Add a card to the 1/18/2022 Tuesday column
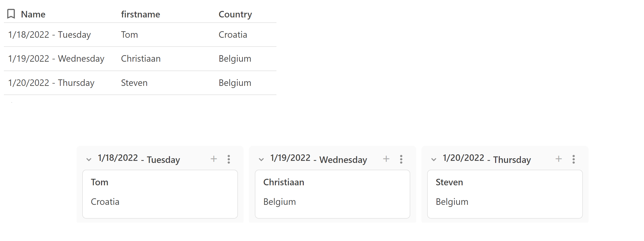 [214, 159]
